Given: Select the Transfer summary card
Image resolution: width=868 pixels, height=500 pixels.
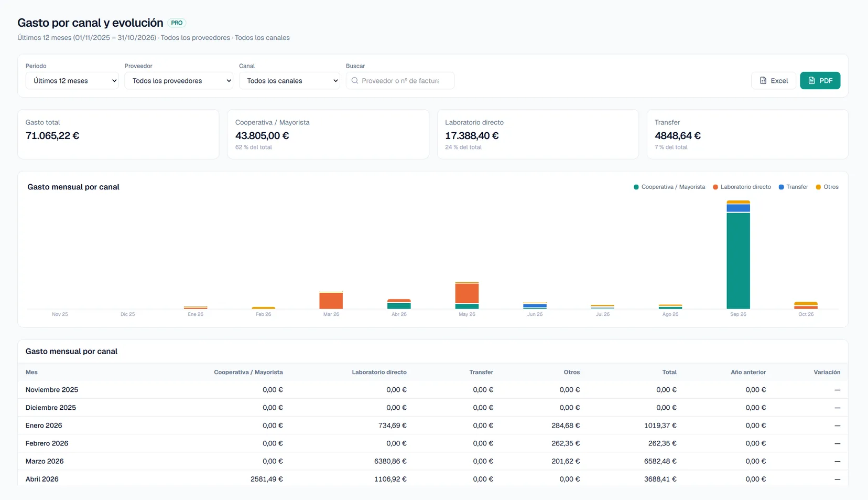Looking at the screenshot, I should click(x=747, y=134).
